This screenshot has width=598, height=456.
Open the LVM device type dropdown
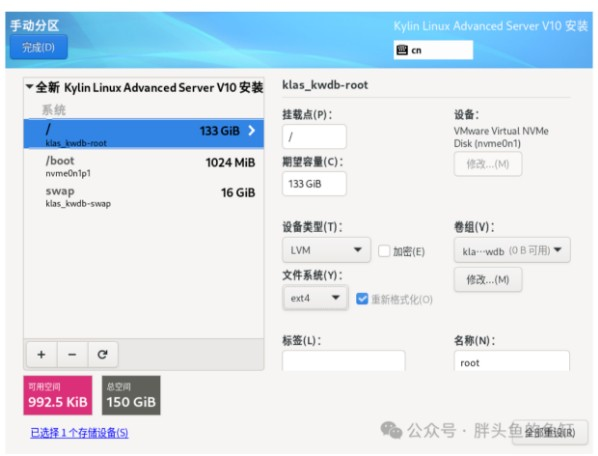[x=326, y=250]
